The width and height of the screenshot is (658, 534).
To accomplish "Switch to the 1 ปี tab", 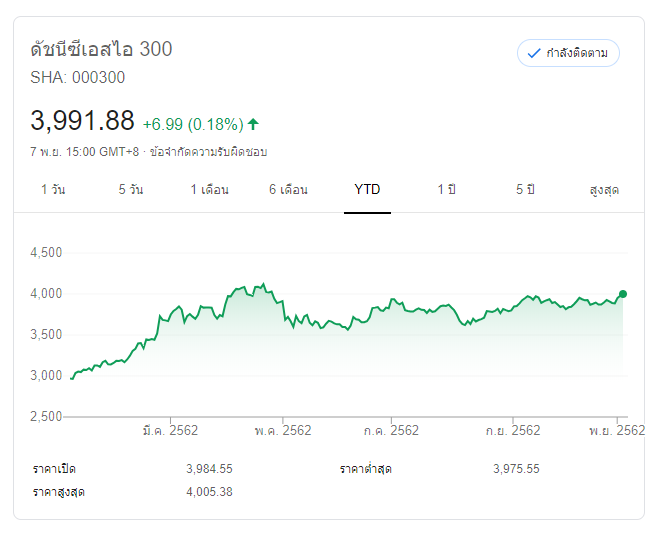I will pos(446,190).
